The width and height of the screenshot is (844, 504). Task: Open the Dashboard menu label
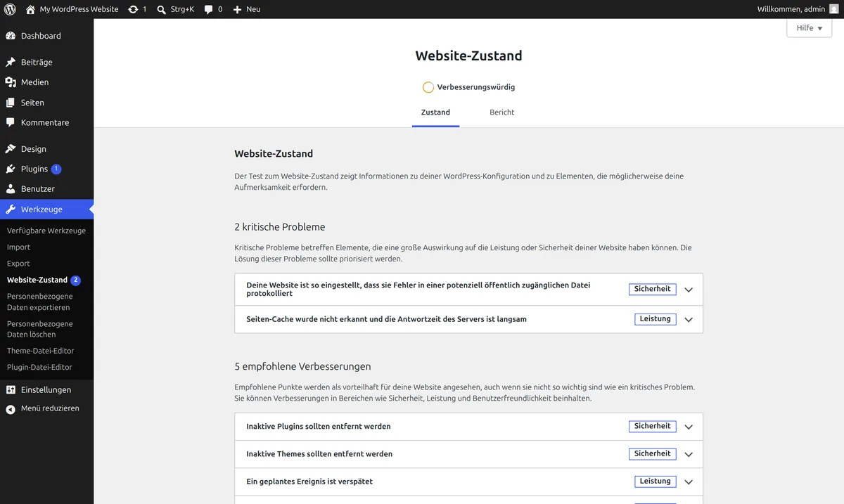(41, 36)
